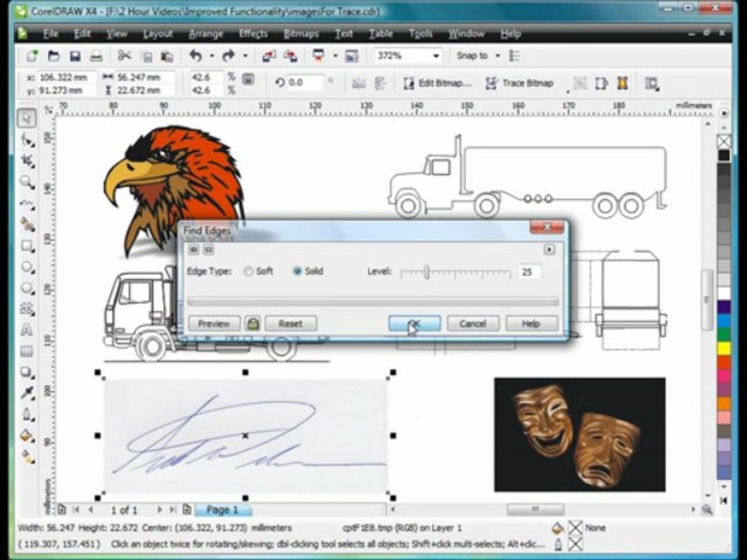Viewport: 747px width, 560px height.
Task: Click the Welcome screen icon
Action: click(352, 55)
